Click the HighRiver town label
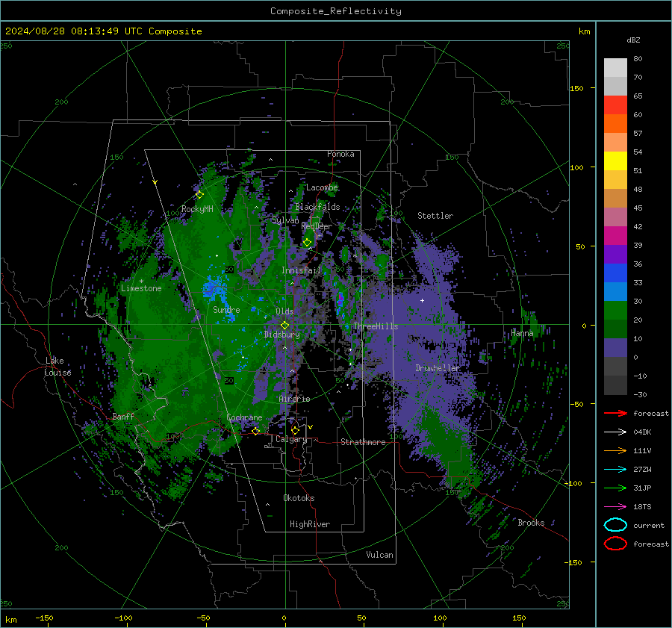 pyautogui.click(x=309, y=524)
